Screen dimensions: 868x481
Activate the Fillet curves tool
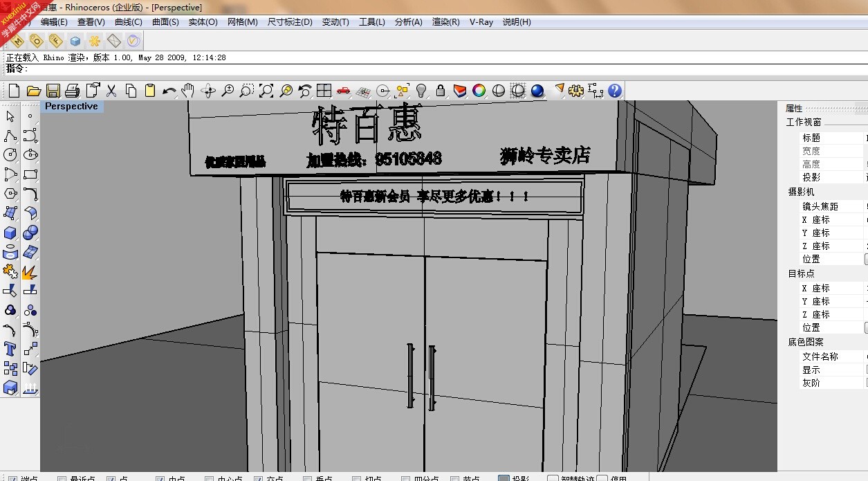(x=30, y=194)
